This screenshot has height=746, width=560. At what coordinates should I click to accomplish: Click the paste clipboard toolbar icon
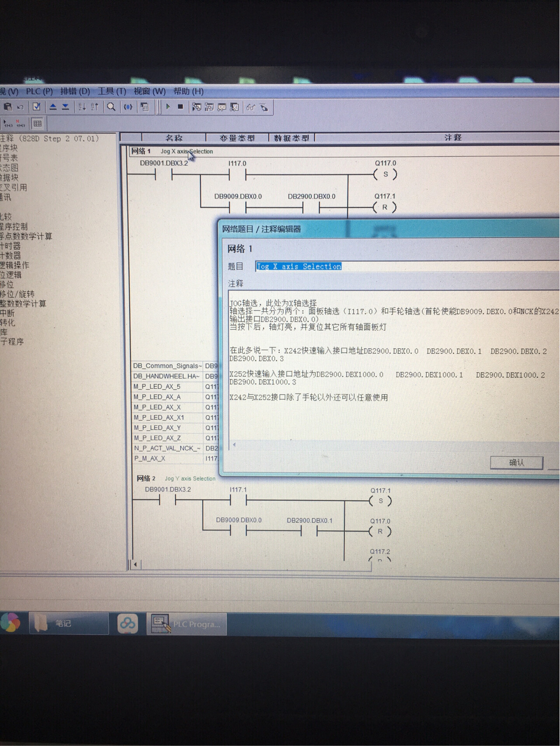pyautogui.click(x=7, y=106)
